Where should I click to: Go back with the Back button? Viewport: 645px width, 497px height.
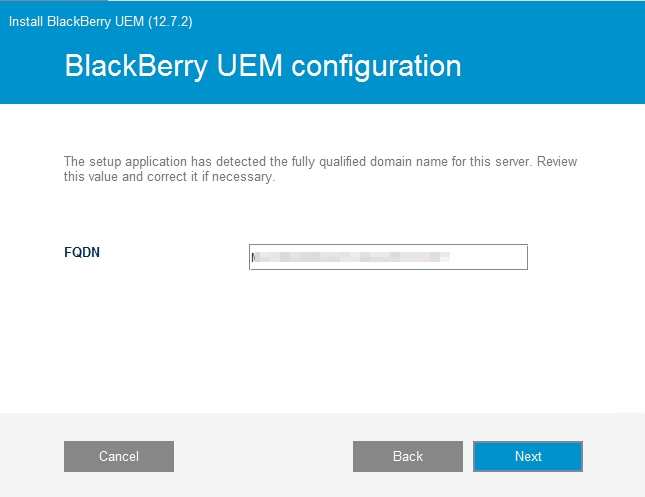pyautogui.click(x=407, y=456)
